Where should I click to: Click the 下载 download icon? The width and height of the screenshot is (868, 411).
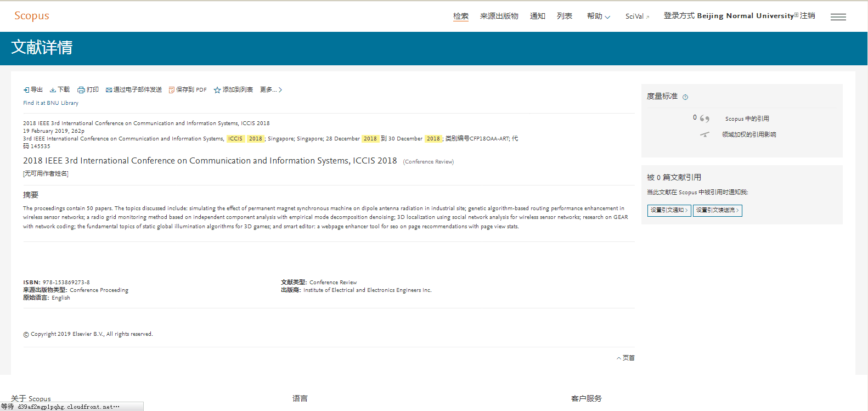(53, 90)
